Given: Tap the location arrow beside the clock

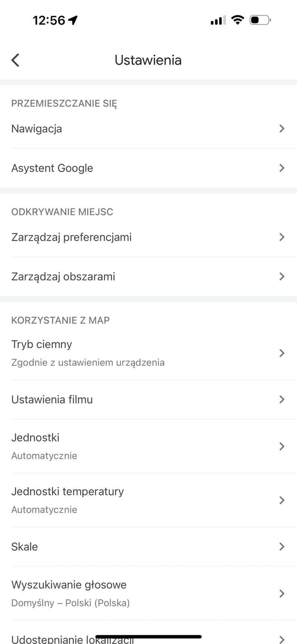Looking at the screenshot, I should [73, 20].
